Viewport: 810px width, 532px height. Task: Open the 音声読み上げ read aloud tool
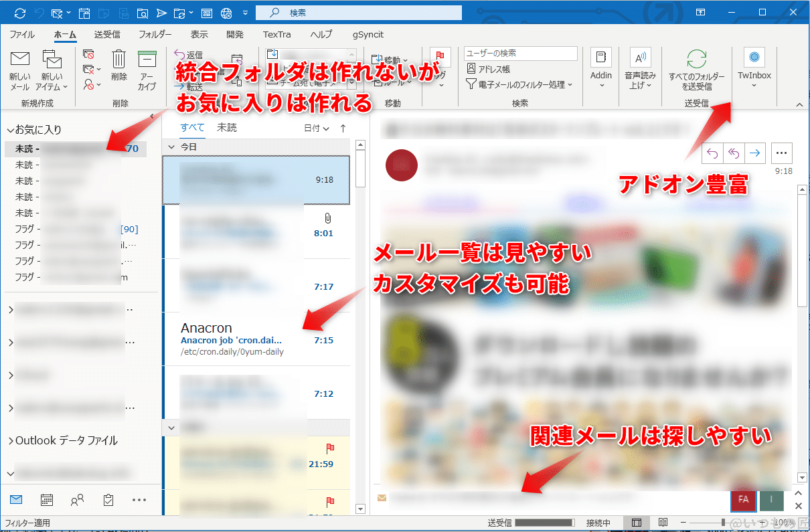[x=640, y=70]
